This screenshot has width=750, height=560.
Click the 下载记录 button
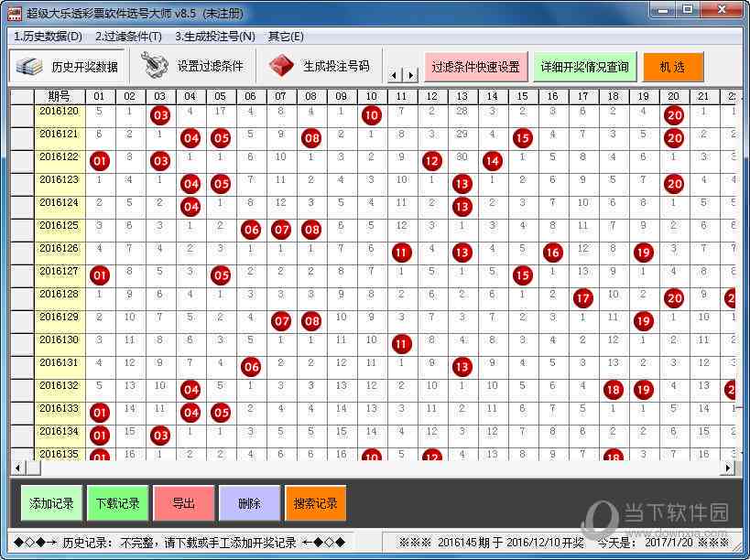click(117, 503)
